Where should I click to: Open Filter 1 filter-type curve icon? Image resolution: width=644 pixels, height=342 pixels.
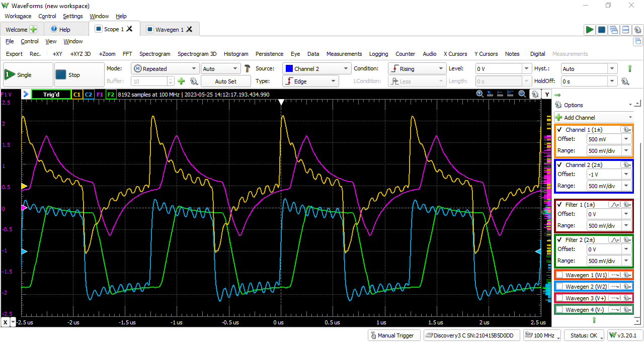point(614,205)
